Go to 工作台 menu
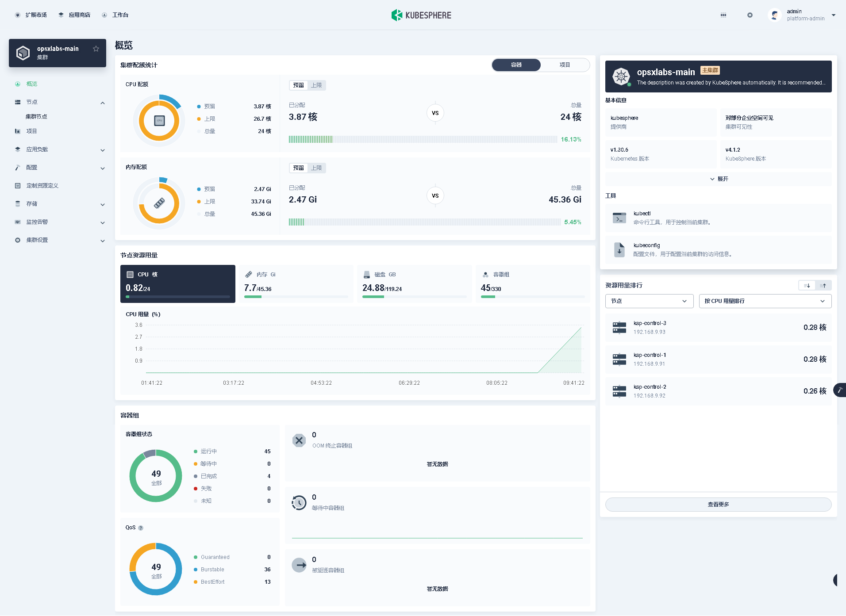 (x=120, y=15)
